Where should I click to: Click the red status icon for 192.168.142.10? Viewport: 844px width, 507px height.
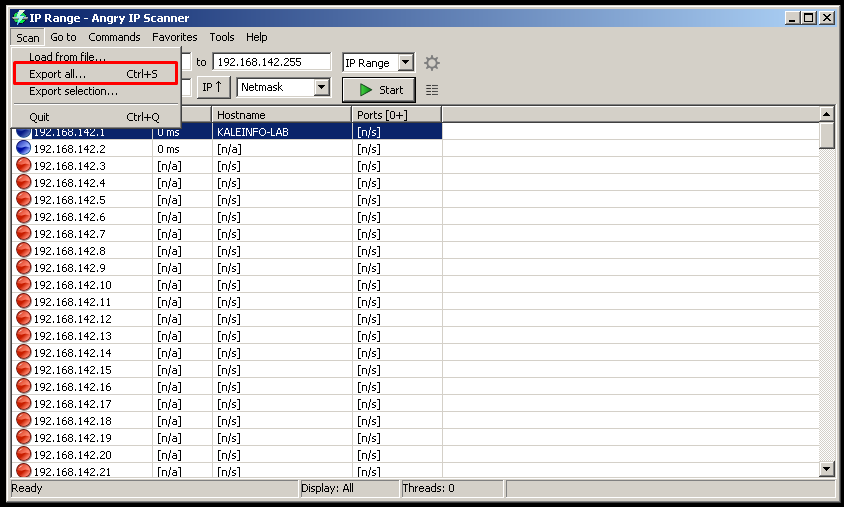[23, 284]
